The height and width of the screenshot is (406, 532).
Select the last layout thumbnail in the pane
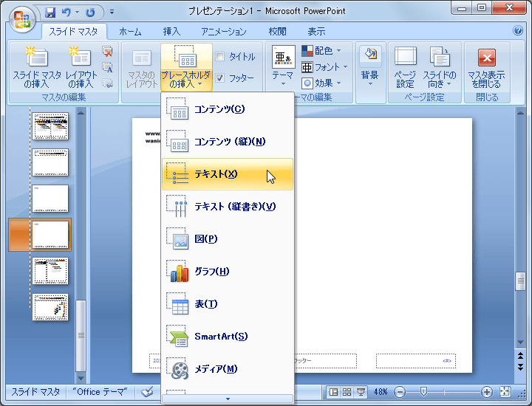click(50, 307)
